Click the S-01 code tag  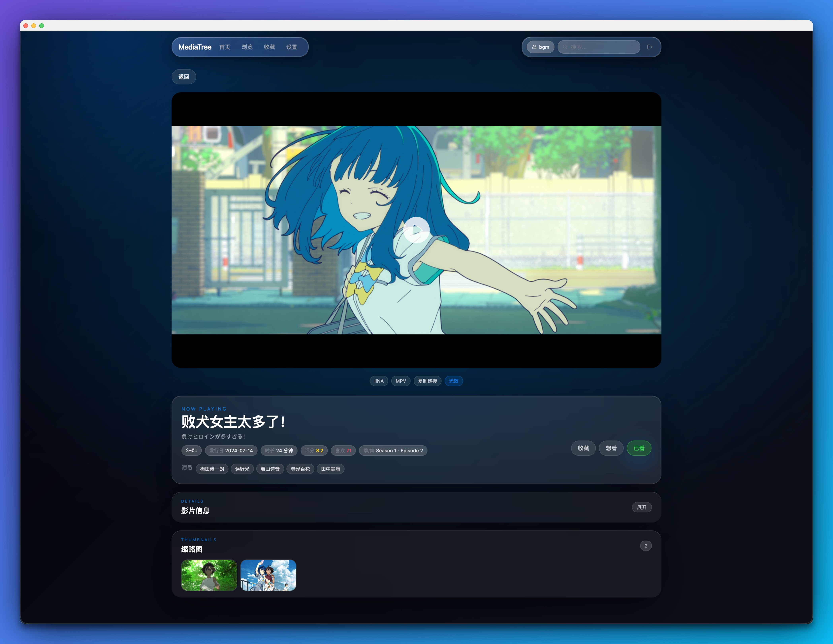coord(191,450)
